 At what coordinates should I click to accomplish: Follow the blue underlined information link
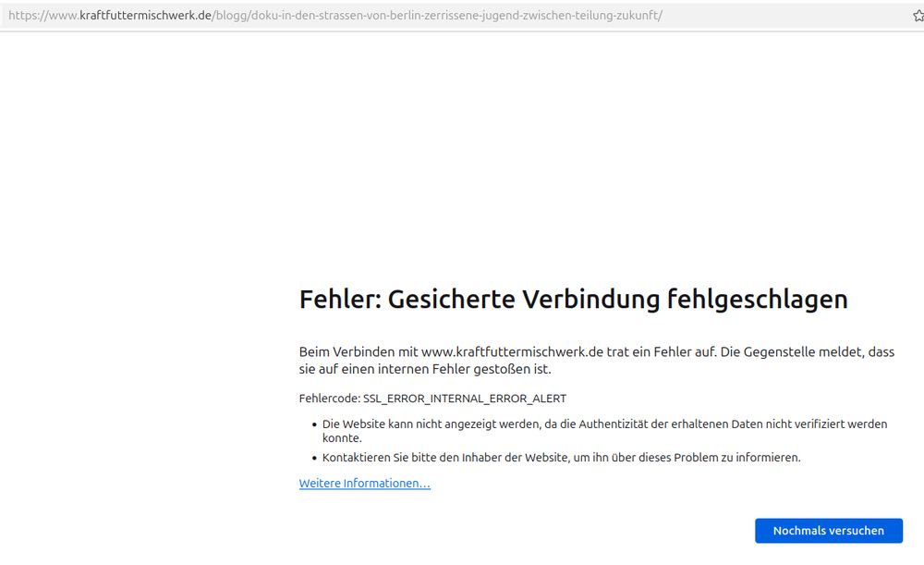(x=363, y=483)
